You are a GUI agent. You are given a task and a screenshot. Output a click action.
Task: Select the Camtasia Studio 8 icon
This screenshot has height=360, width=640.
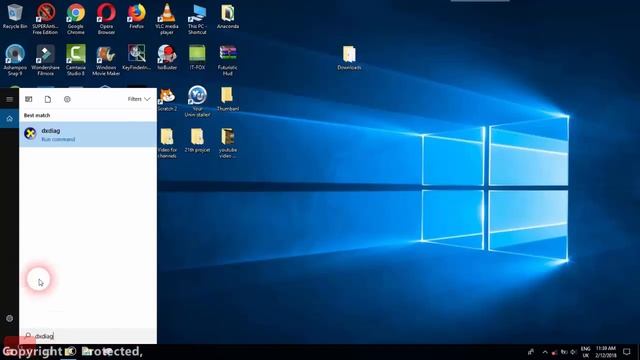[76, 60]
